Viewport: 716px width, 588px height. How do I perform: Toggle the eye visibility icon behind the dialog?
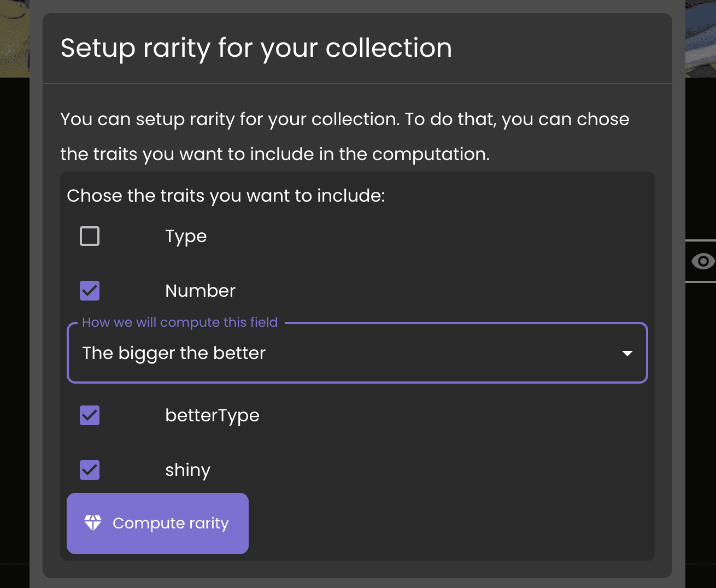[x=703, y=261]
